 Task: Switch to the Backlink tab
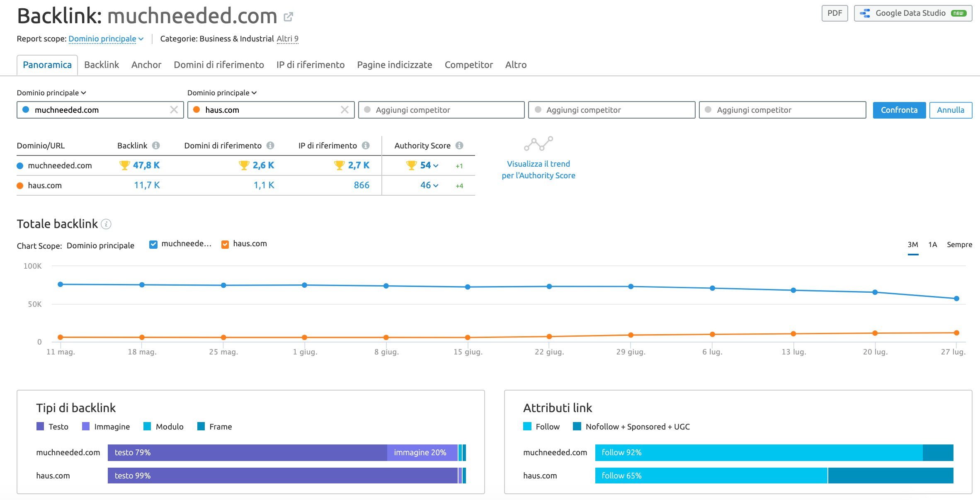102,65
